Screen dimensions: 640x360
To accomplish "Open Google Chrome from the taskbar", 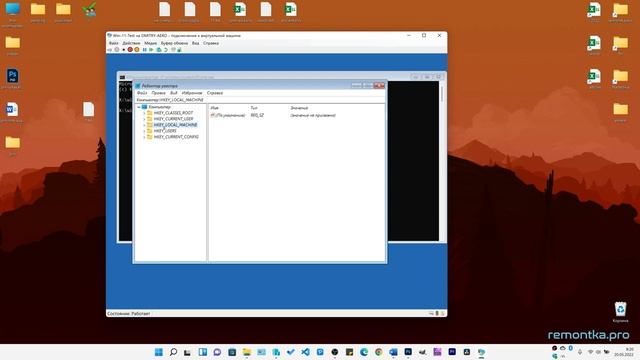I will 379,352.
